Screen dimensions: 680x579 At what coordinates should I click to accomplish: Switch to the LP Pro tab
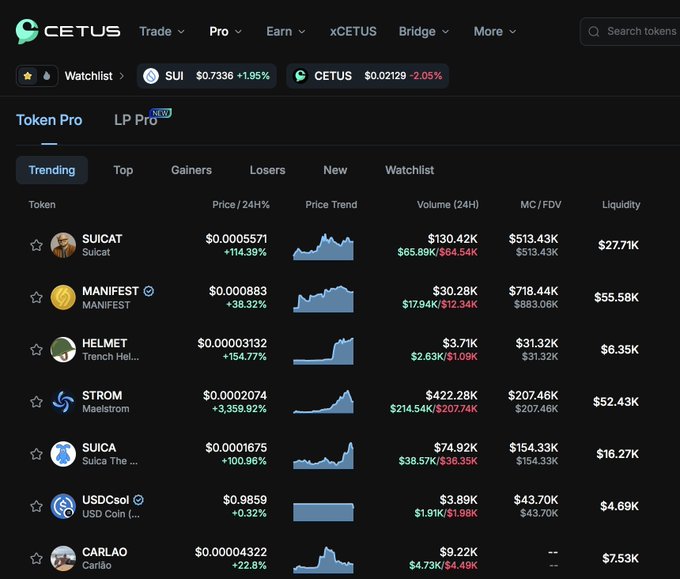coord(136,120)
